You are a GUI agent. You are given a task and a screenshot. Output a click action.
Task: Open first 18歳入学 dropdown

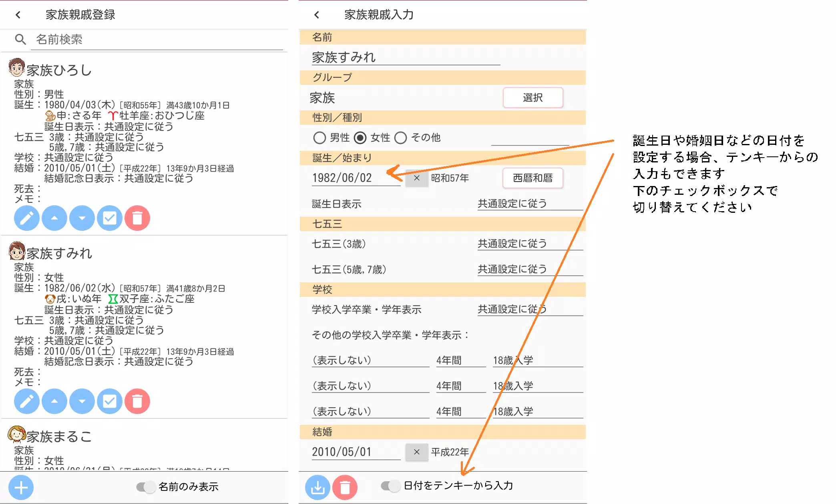click(538, 360)
